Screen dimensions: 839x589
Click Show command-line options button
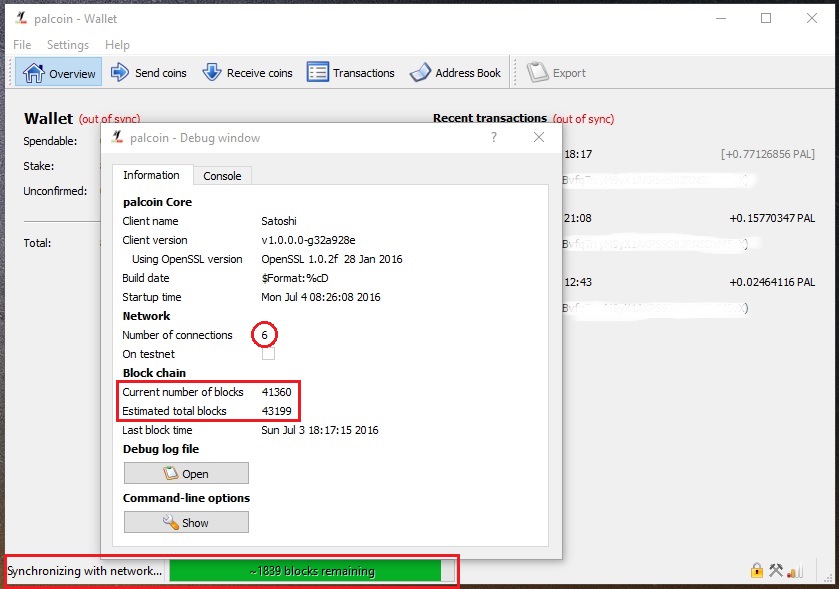(186, 522)
